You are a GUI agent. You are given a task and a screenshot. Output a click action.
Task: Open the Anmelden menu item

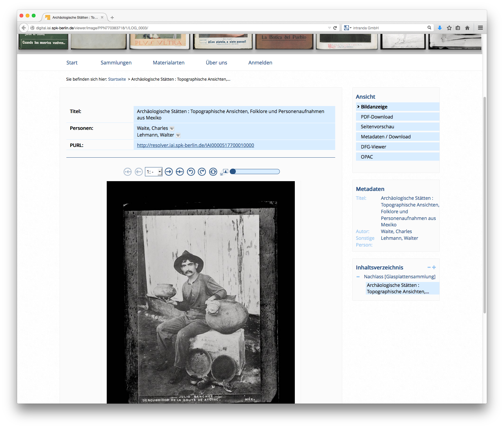(260, 63)
